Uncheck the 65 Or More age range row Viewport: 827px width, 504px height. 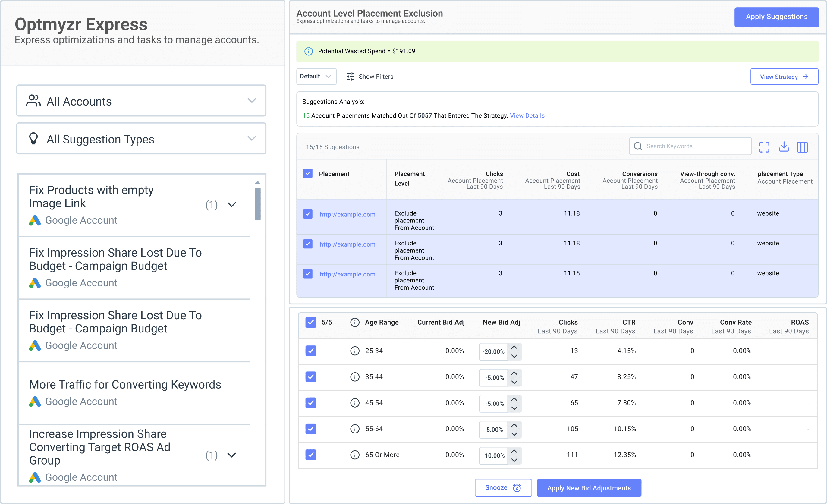coord(311,455)
